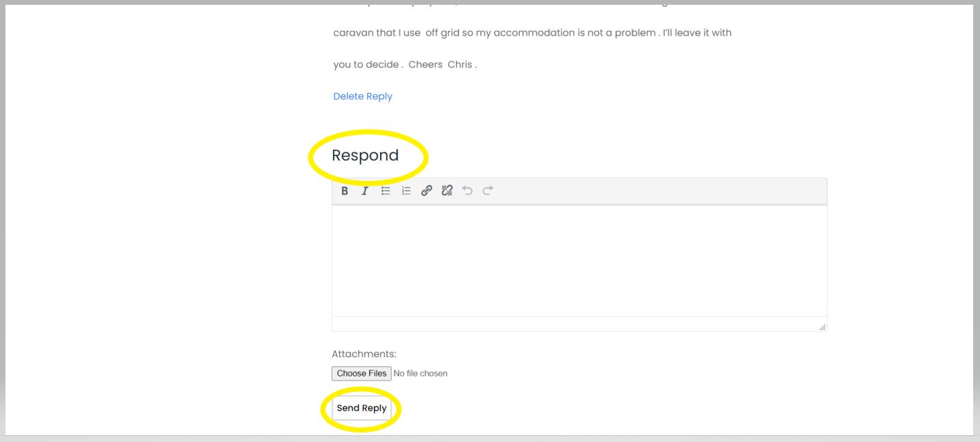Redo the last edit in the editor
The width and height of the screenshot is (980, 442).
487,191
